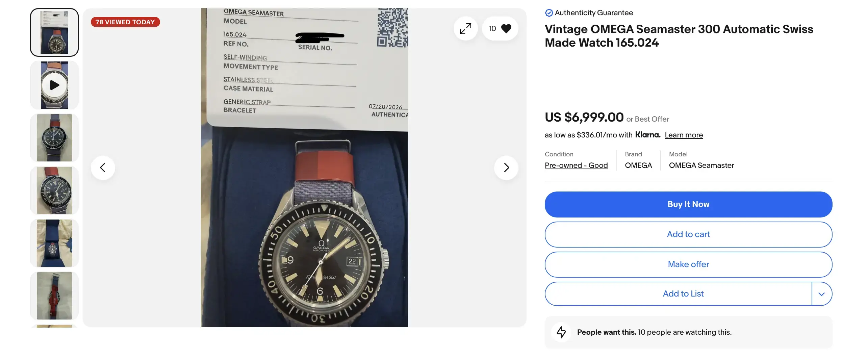Select the third thumbnail of the watch face
This screenshot has height=358, width=868.
54,138
